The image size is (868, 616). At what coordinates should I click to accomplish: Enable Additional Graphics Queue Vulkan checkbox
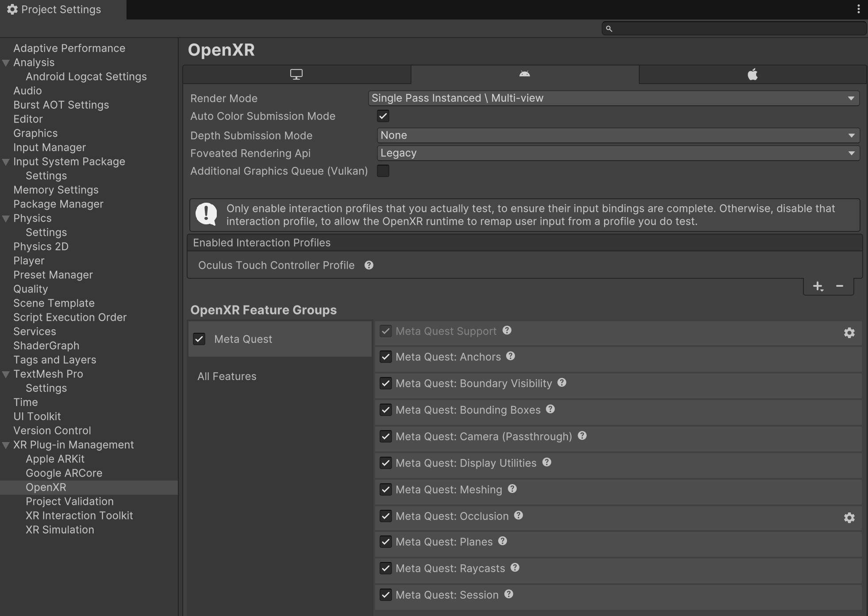383,171
